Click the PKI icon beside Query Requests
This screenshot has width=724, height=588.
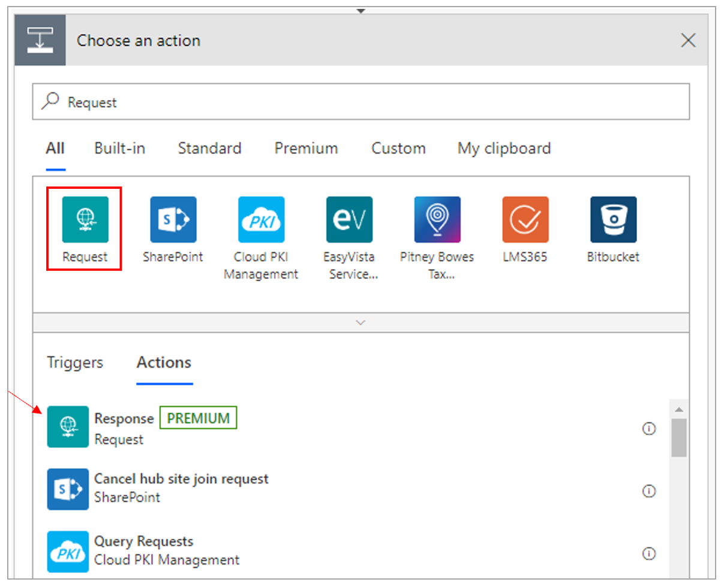[x=68, y=551]
